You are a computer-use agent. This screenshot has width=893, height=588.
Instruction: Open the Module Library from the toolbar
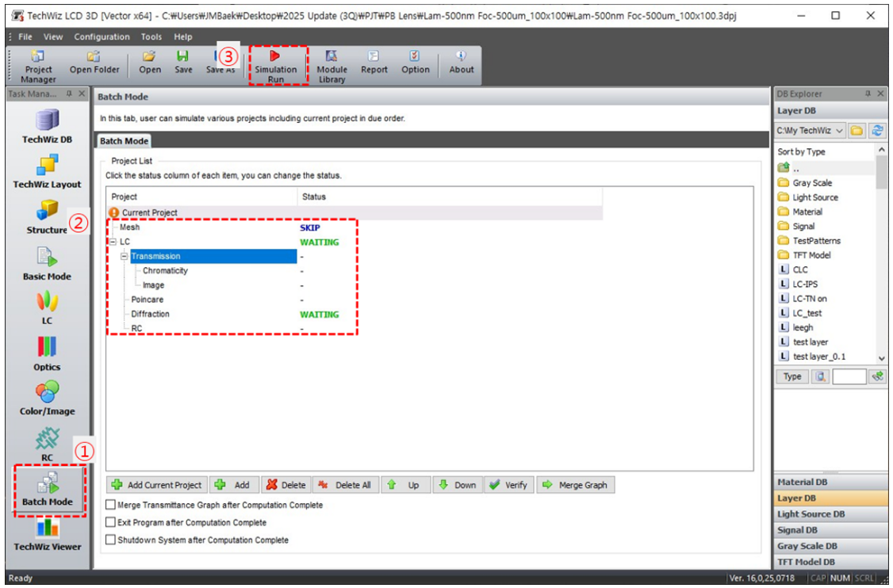point(332,64)
